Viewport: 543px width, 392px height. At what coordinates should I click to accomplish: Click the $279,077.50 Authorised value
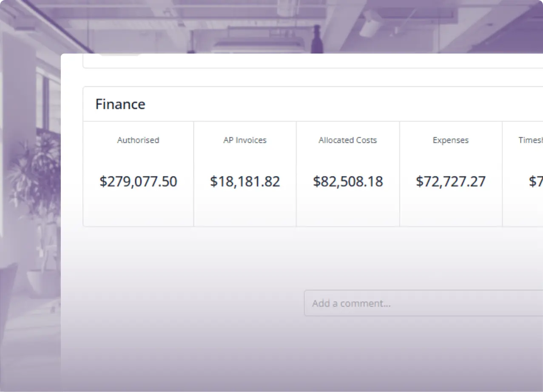(138, 182)
